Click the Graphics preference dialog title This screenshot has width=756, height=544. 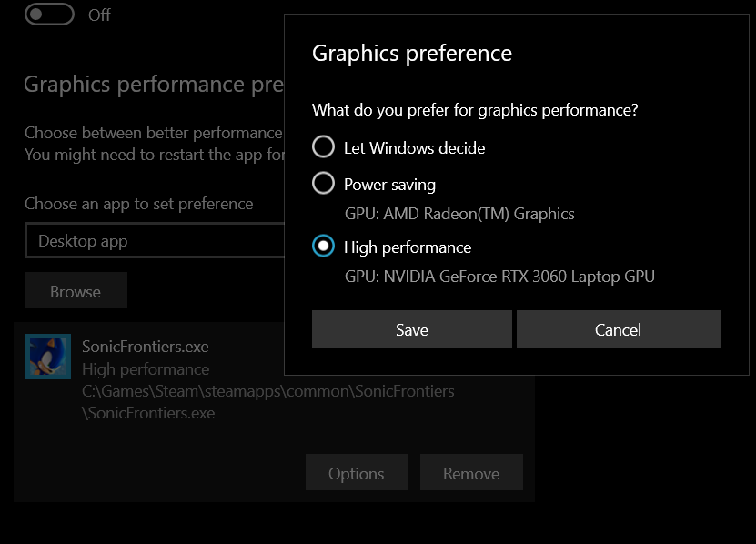[412, 54]
